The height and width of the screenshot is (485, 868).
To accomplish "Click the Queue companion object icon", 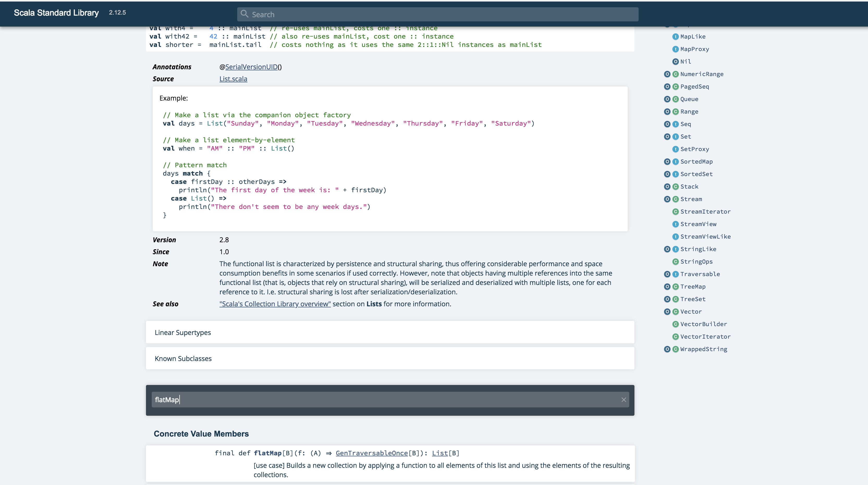I will [667, 99].
